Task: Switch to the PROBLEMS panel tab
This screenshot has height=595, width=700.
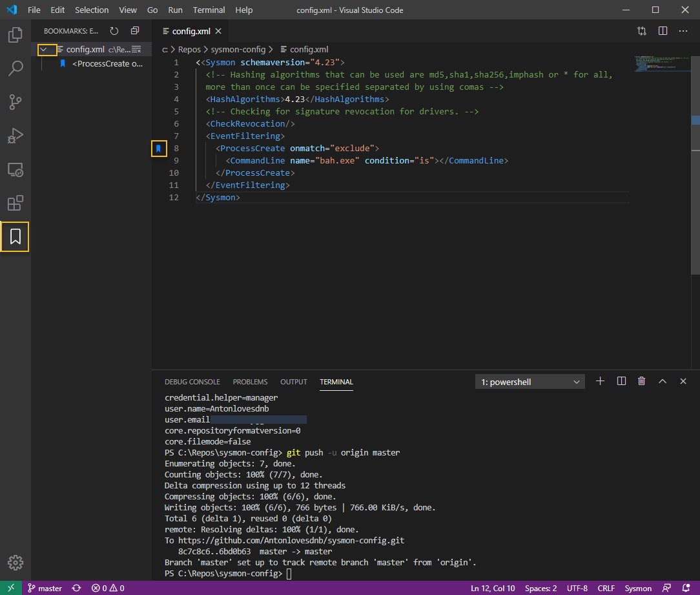Action: [x=250, y=382]
